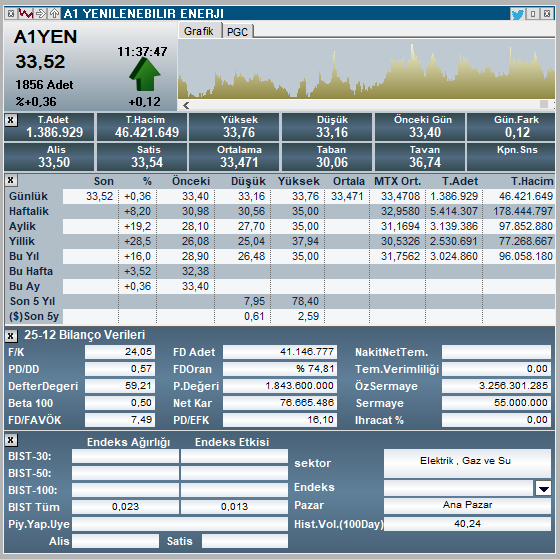The height and width of the screenshot is (559, 560).
Task: Click the Ortalama 33,471 tile
Action: (x=234, y=157)
